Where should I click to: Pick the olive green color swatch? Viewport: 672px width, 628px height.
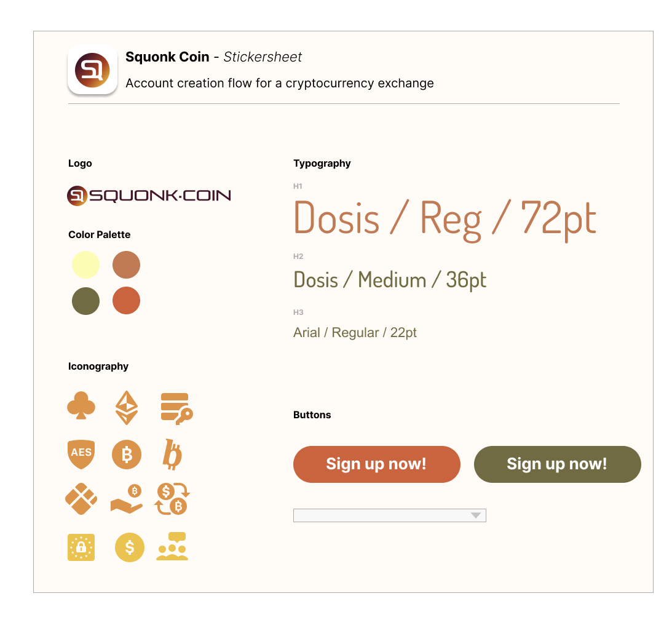point(85,301)
